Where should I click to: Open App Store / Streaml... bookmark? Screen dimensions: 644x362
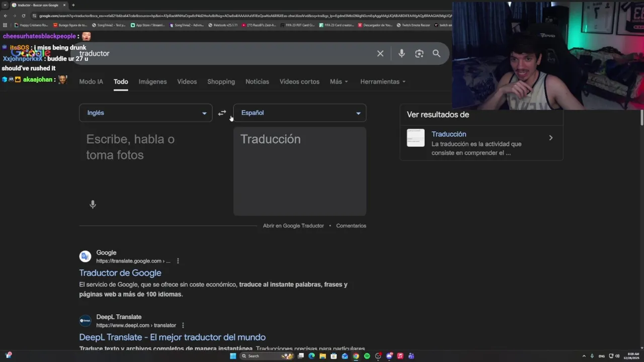tap(147, 25)
